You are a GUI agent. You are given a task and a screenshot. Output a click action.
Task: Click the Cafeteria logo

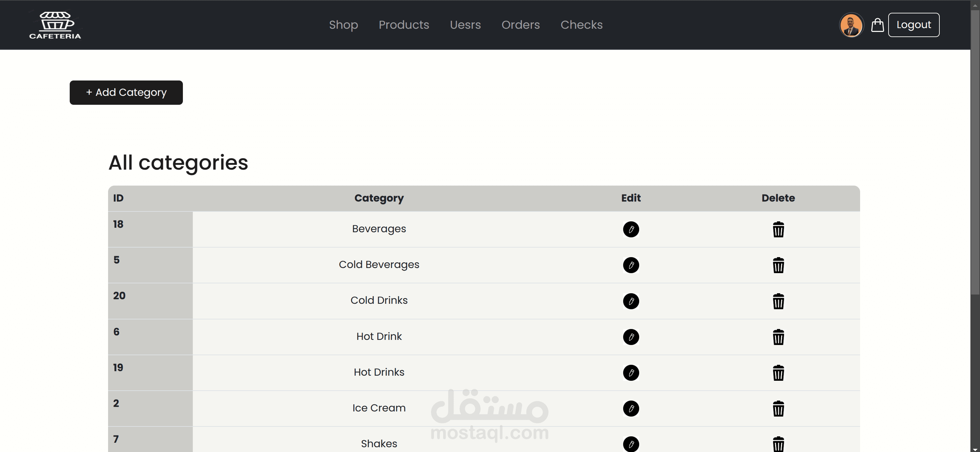click(55, 25)
